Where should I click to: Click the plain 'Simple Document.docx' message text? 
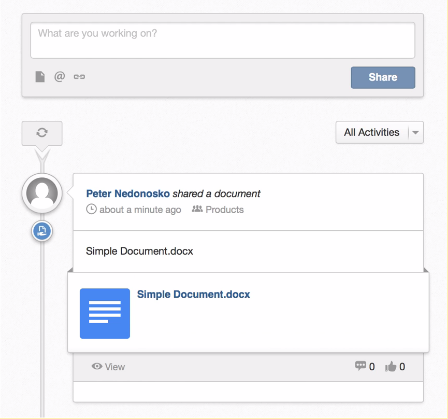[140, 251]
